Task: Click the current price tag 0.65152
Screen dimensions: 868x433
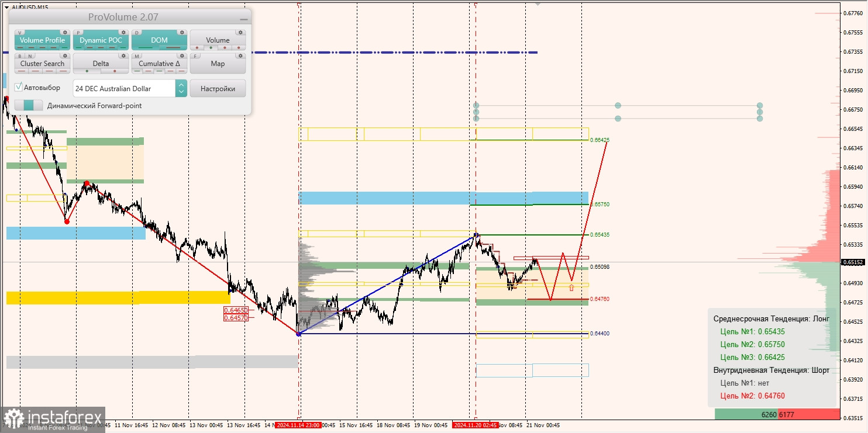Action: (852, 262)
